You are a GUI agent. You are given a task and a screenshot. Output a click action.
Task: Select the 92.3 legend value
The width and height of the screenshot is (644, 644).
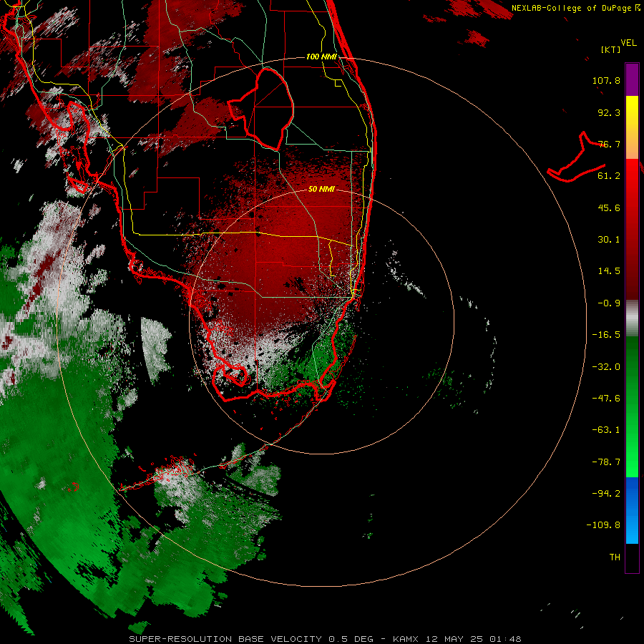pos(609,112)
